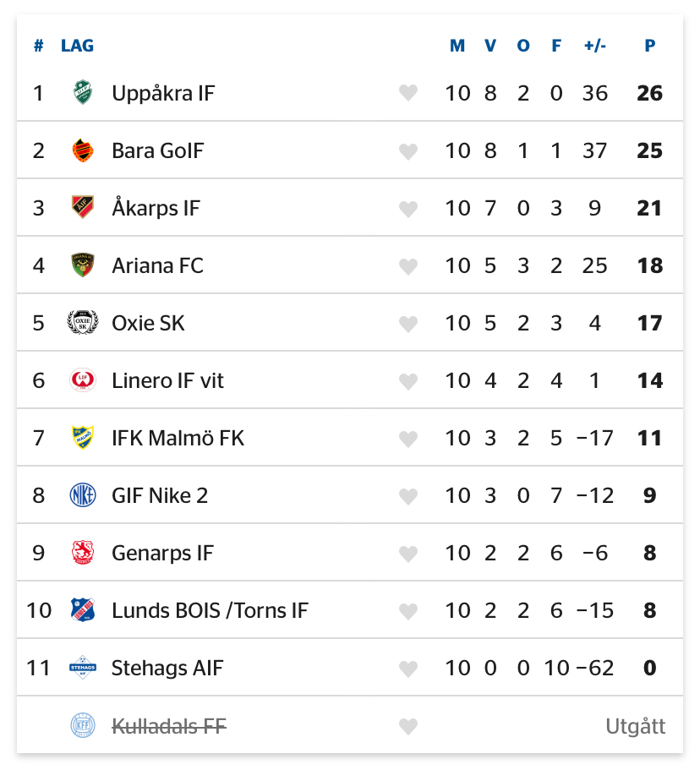Click the Genarps IF club logo
This screenshot has height=770, width=700.
point(82,553)
